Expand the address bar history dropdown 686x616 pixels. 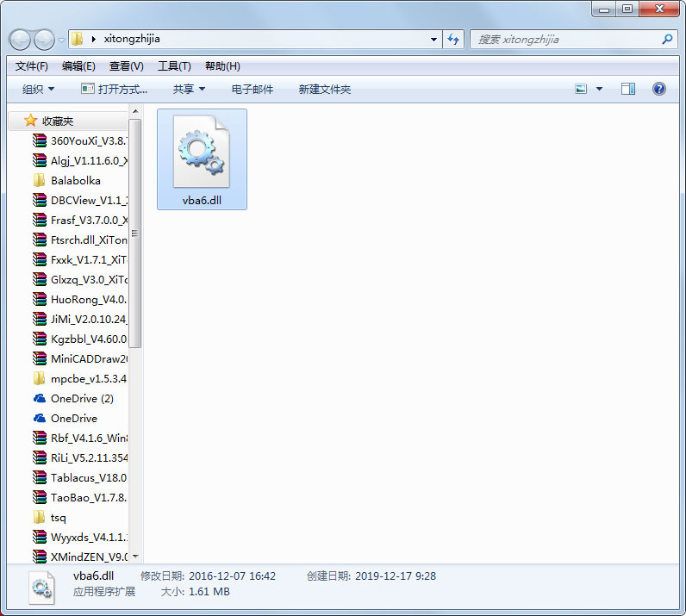click(433, 40)
